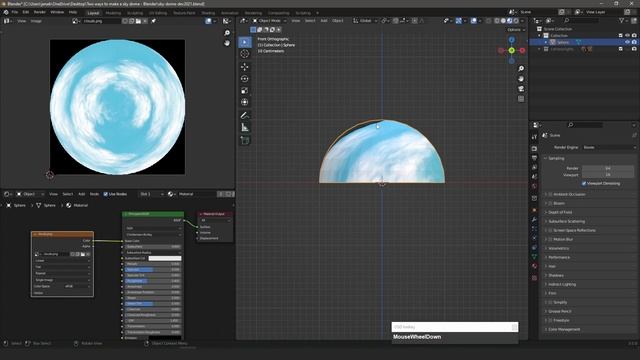Image resolution: width=640 pixels, height=360 pixels.
Task: Click the red X axis gizmo circle
Action: [522, 50]
